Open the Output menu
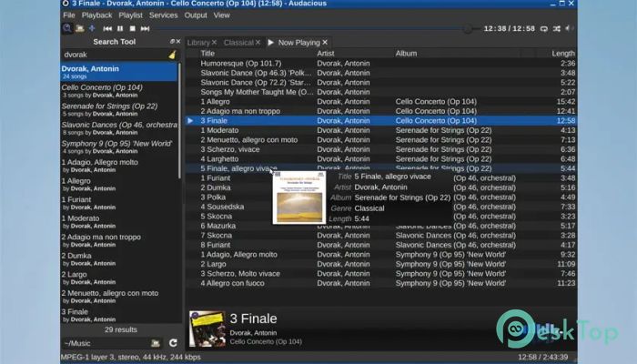Screen dimensions: 637x364 point(196,15)
